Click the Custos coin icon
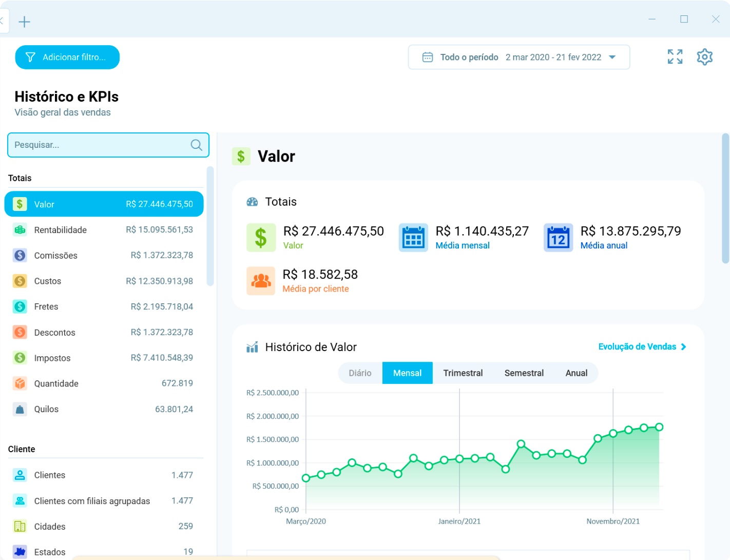The image size is (730, 560). (20, 281)
